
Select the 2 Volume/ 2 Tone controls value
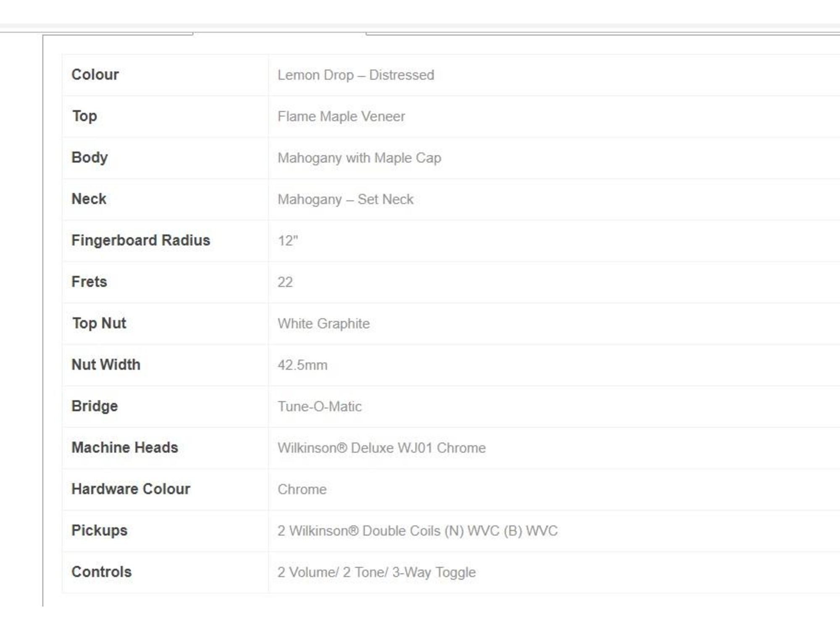376,572
